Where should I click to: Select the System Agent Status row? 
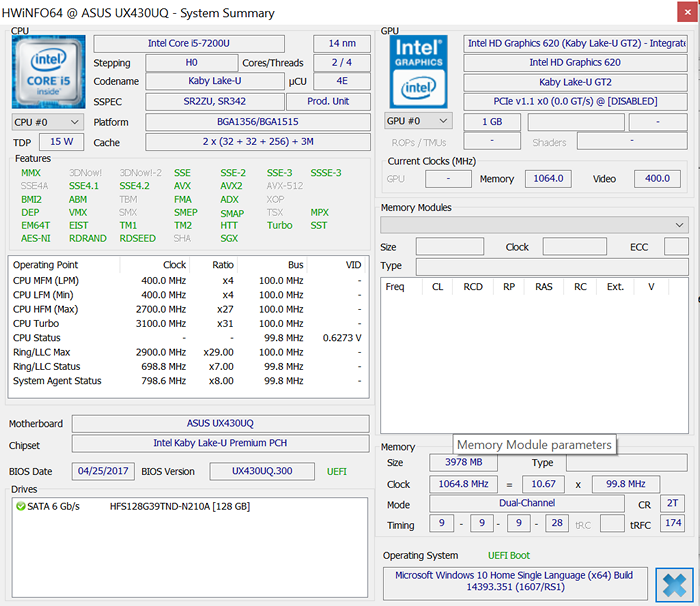click(x=188, y=380)
